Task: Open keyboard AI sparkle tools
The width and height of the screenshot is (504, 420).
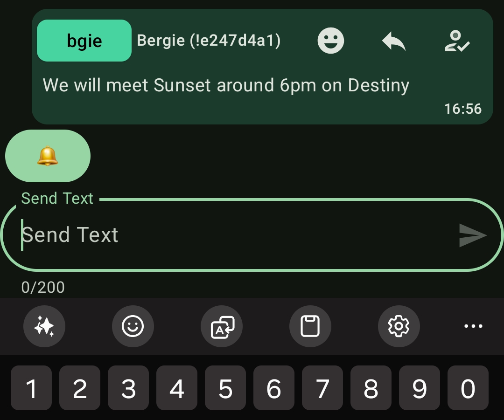Action: pos(44,326)
